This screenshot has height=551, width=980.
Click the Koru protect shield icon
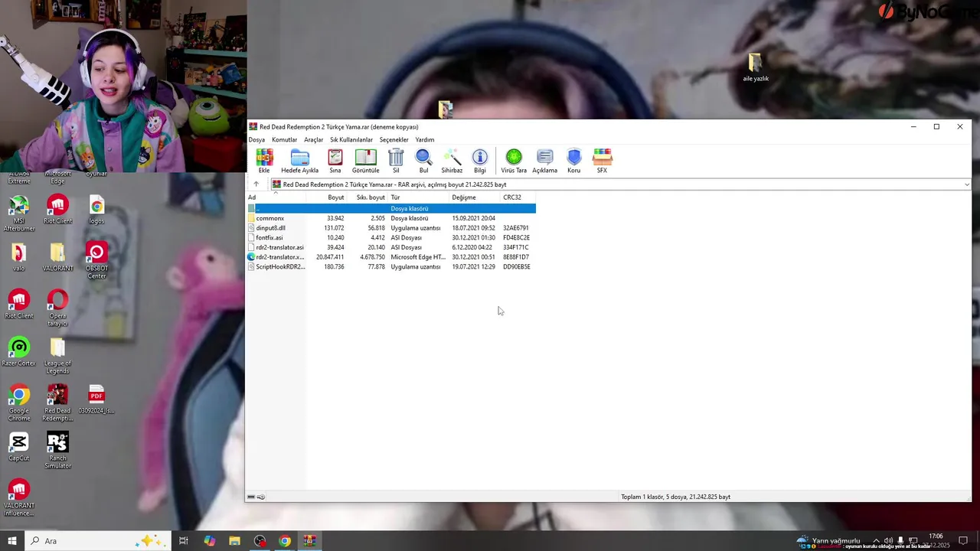click(x=574, y=161)
